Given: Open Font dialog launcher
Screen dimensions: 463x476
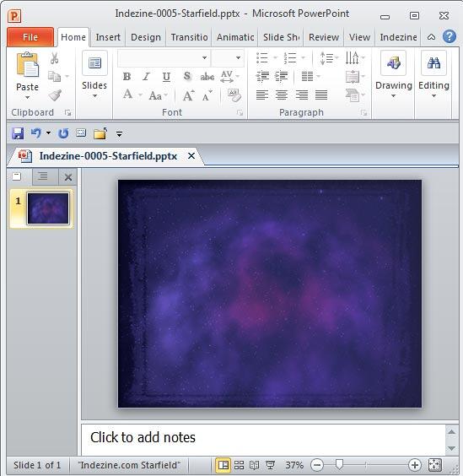Looking at the screenshot, I should [x=240, y=113].
